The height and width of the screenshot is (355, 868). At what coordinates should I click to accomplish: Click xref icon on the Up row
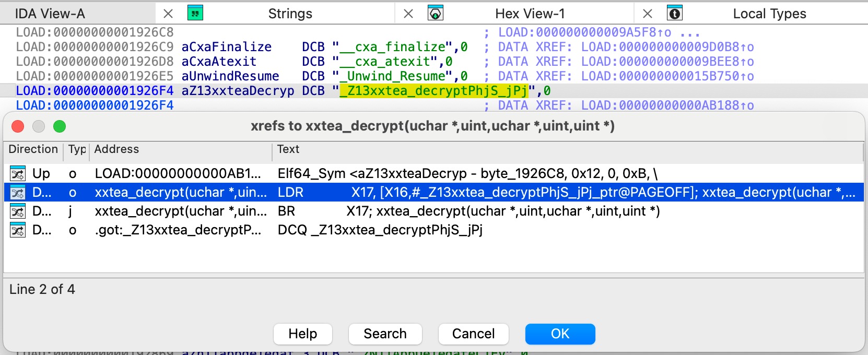coord(18,173)
